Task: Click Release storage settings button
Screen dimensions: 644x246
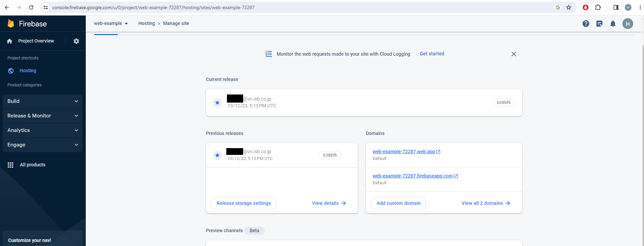Action: tap(243, 203)
